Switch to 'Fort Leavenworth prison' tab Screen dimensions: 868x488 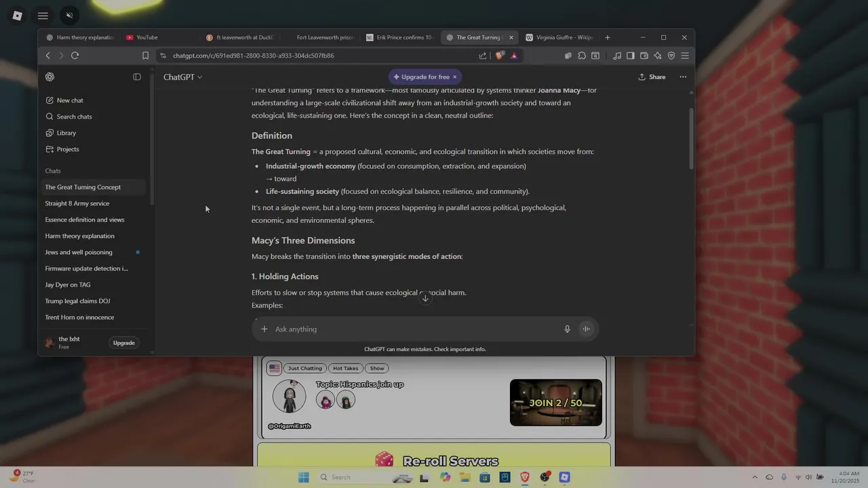click(x=321, y=37)
